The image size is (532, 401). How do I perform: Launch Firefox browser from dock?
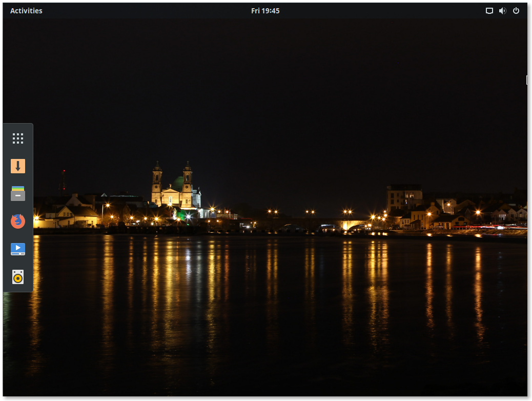pyautogui.click(x=18, y=222)
